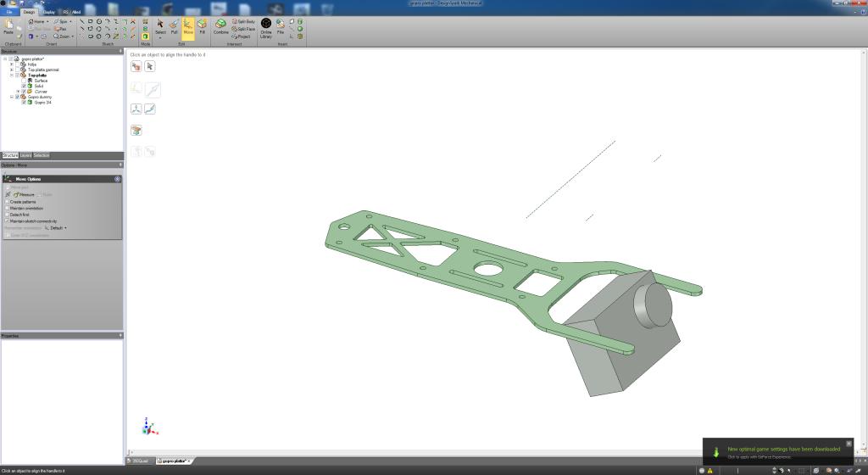Enable the Create patterns checkbox
Image resolution: width=868 pixels, height=475 pixels.
coord(8,202)
